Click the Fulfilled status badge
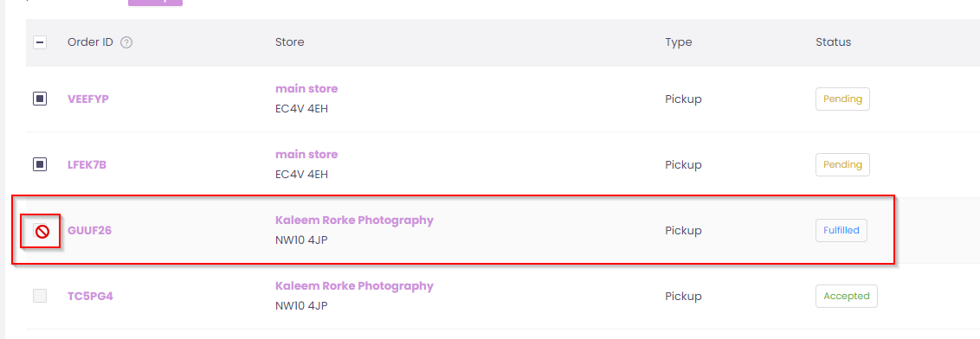Image resolution: width=980 pixels, height=339 pixels. [x=841, y=230]
